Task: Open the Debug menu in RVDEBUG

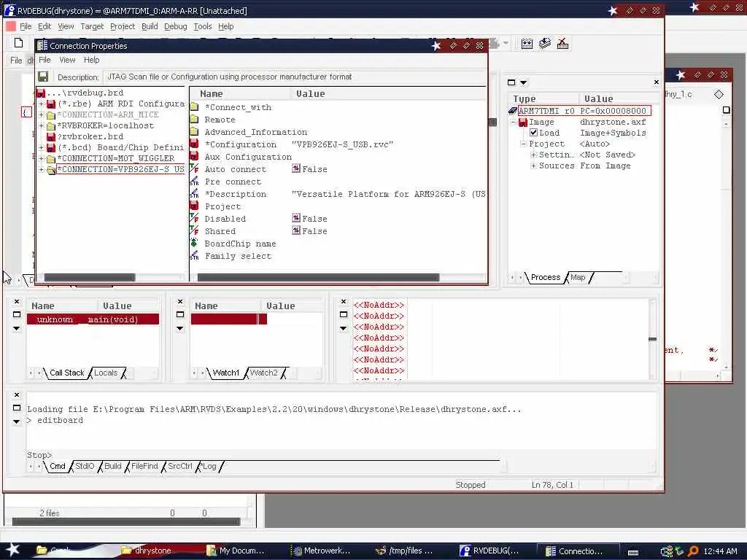Action: click(x=175, y=26)
